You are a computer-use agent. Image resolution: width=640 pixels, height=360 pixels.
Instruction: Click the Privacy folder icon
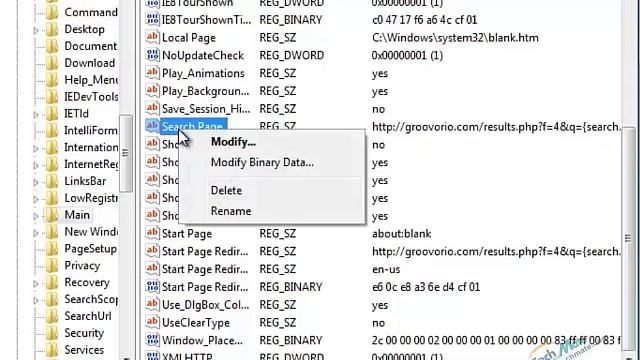[52, 266]
